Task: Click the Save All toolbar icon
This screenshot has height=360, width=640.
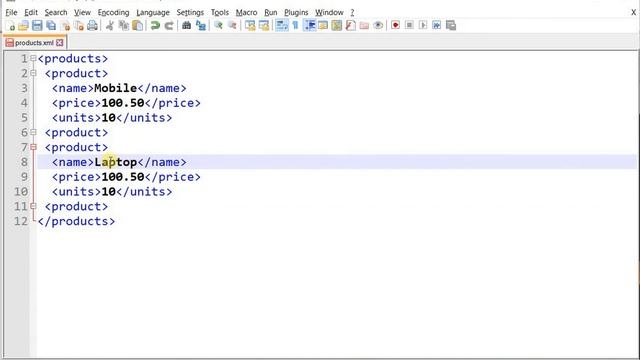Action: tap(51, 26)
